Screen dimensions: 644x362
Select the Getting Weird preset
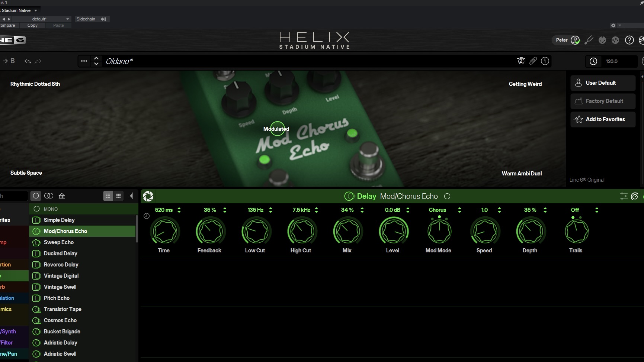click(525, 84)
